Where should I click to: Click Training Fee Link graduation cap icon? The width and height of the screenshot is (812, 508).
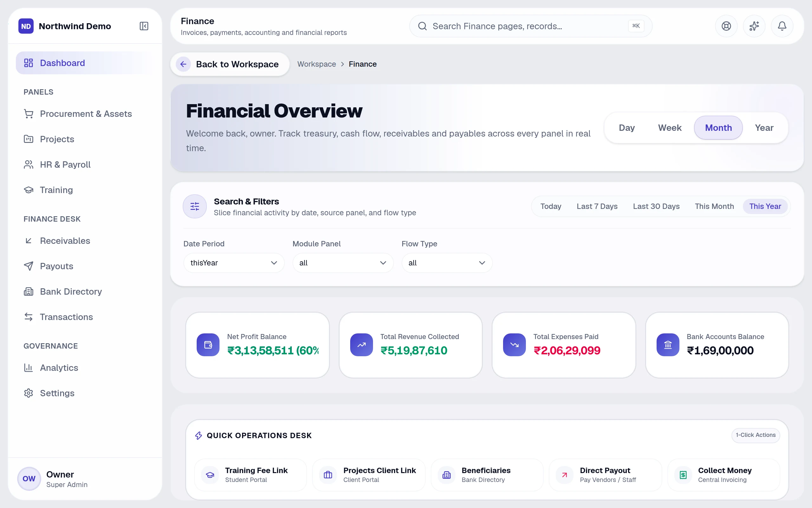tap(210, 475)
